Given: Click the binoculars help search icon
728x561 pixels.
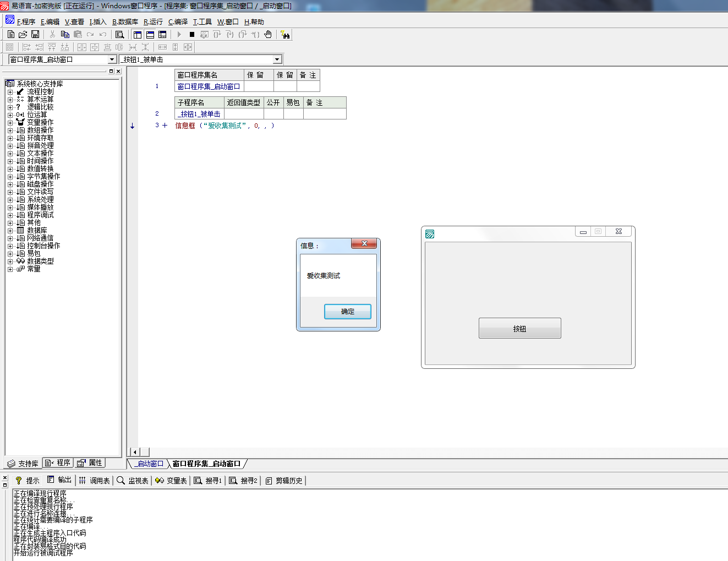Looking at the screenshot, I should pyautogui.click(x=285, y=35).
